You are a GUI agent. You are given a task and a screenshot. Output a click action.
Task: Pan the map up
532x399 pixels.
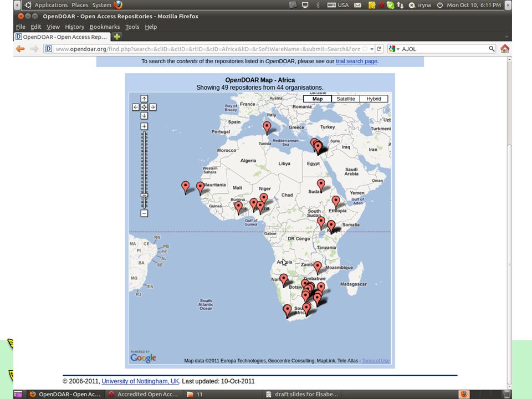pyautogui.click(x=144, y=99)
